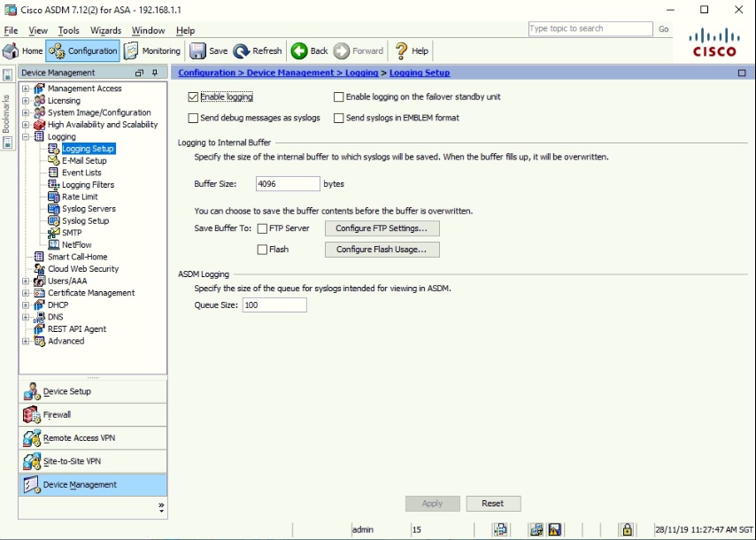756x540 pixels.
Task: Expand the DNS node
Action: [26, 317]
